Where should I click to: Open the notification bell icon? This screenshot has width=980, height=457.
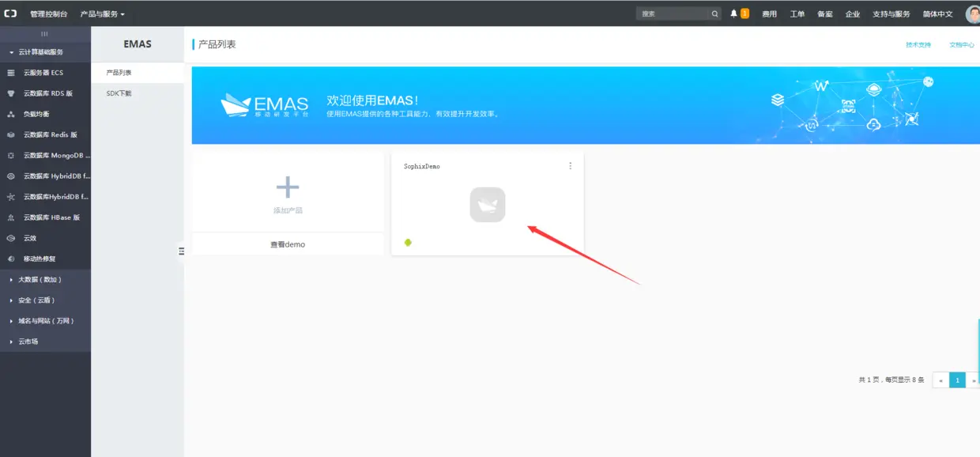click(x=733, y=13)
